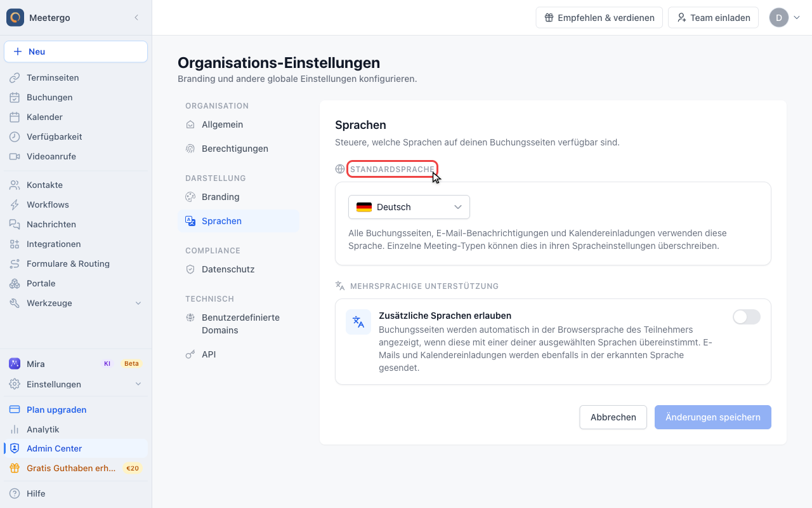Click the Plan upgraden card icon
Image resolution: width=812 pixels, height=508 pixels.
coord(15,410)
